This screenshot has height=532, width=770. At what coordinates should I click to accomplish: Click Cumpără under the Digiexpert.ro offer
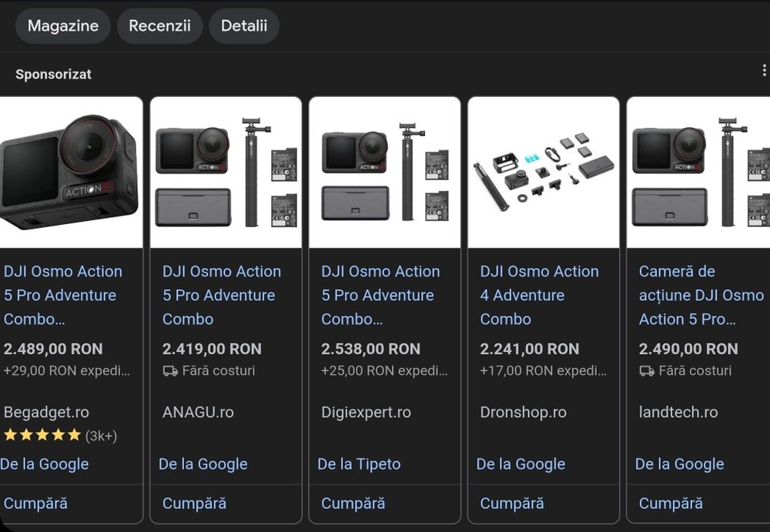click(x=353, y=504)
